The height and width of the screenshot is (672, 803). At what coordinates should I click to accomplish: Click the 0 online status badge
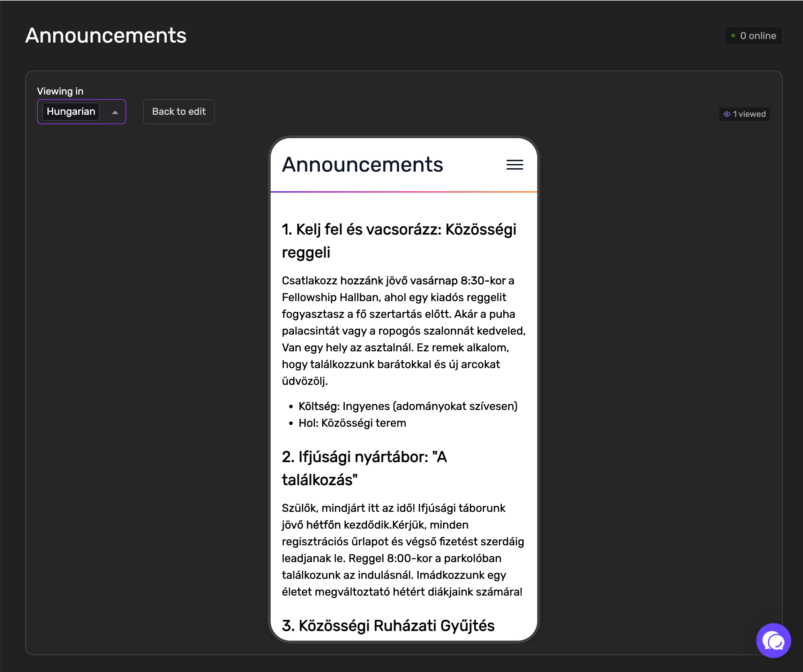click(x=753, y=36)
